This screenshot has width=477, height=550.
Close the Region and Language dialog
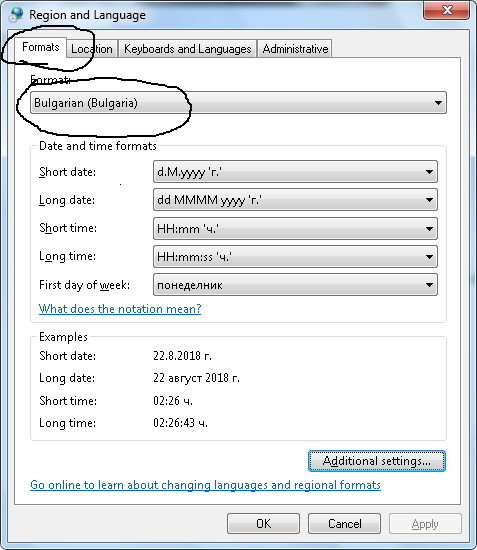pyautogui.click(x=446, y=10)
